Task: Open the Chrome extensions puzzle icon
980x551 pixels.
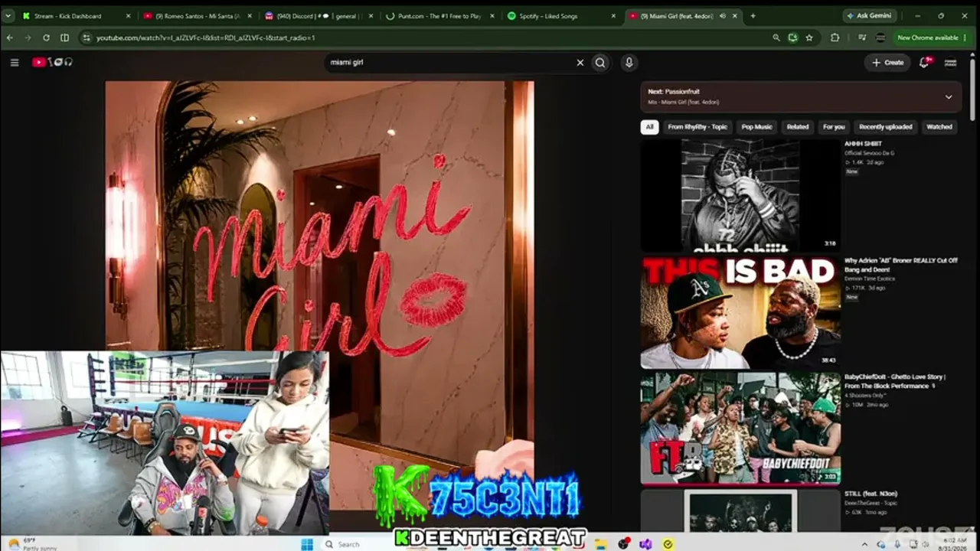Action: pyautogui.click(x=835, y=37)
